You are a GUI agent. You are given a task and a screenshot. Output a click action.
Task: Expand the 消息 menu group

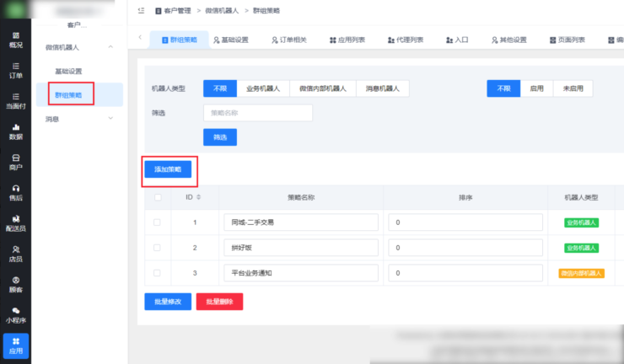[x=110, y=119]
